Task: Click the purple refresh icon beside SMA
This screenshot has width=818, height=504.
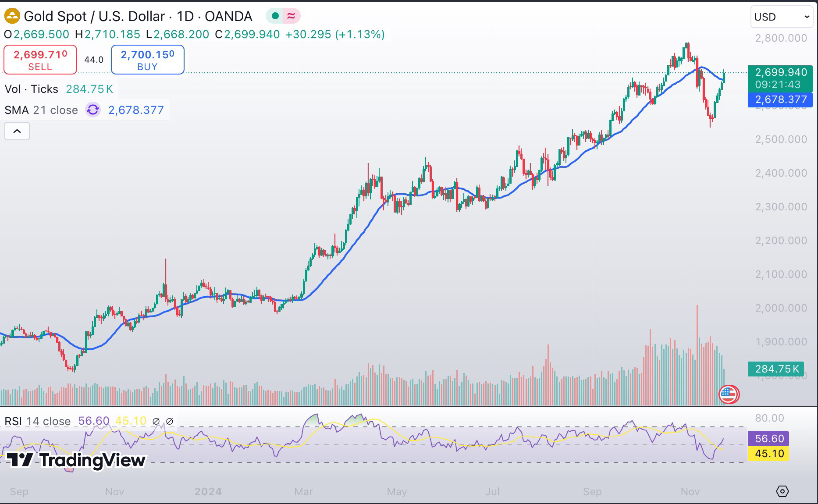Action: click(93, 110)
